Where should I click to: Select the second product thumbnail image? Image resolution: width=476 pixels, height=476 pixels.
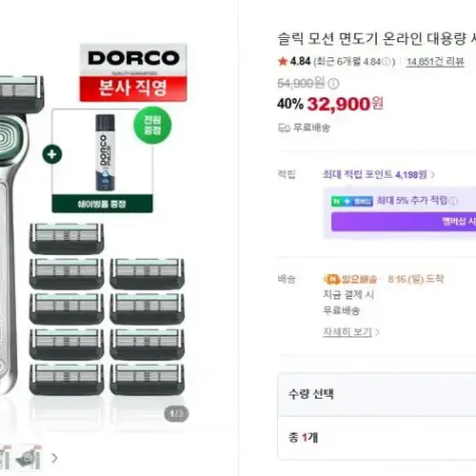pyautogui.click(x=30, y=457)
